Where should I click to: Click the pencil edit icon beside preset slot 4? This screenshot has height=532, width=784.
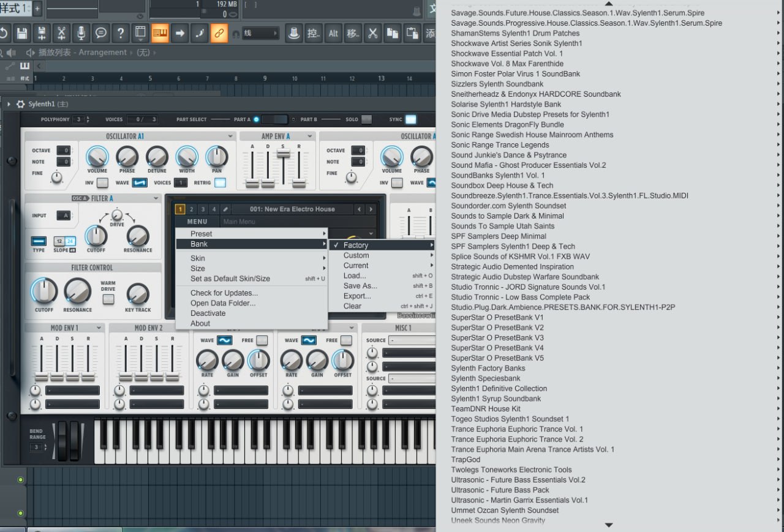click(x=225, y=209)
